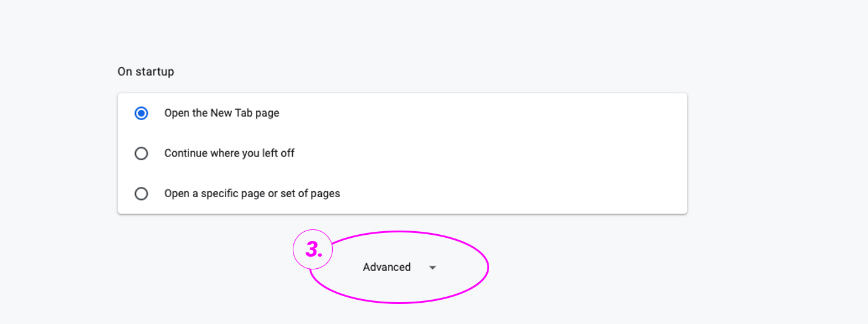This screenshot has width=868, height=324.
Task: Click the Advanced text label
Action: click(387, 268)
